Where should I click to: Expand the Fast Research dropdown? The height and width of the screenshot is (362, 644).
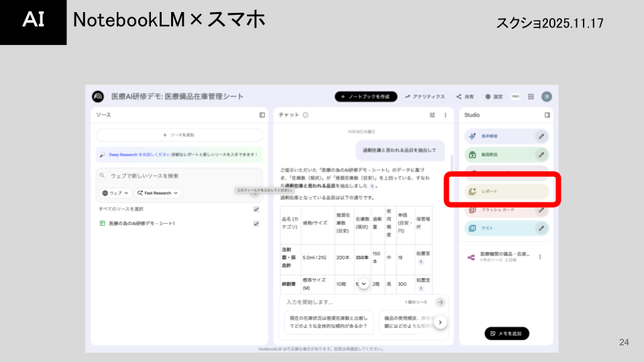158,193
